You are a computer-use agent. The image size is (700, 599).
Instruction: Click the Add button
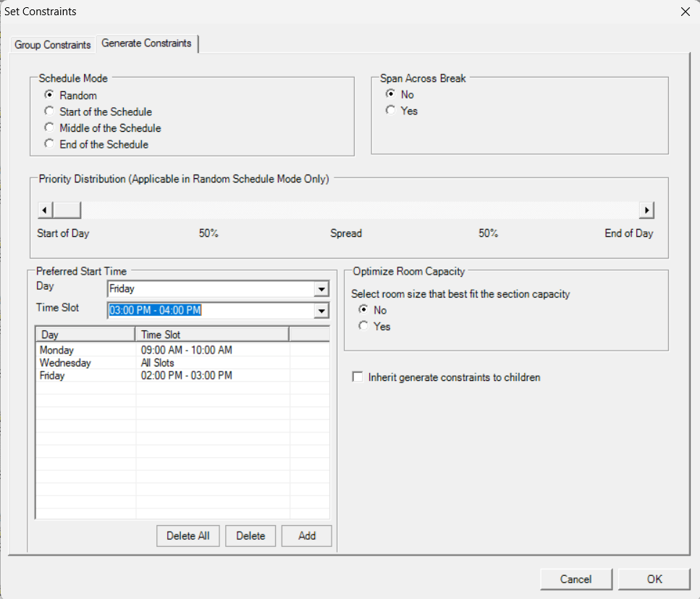[x=307, y=535]
